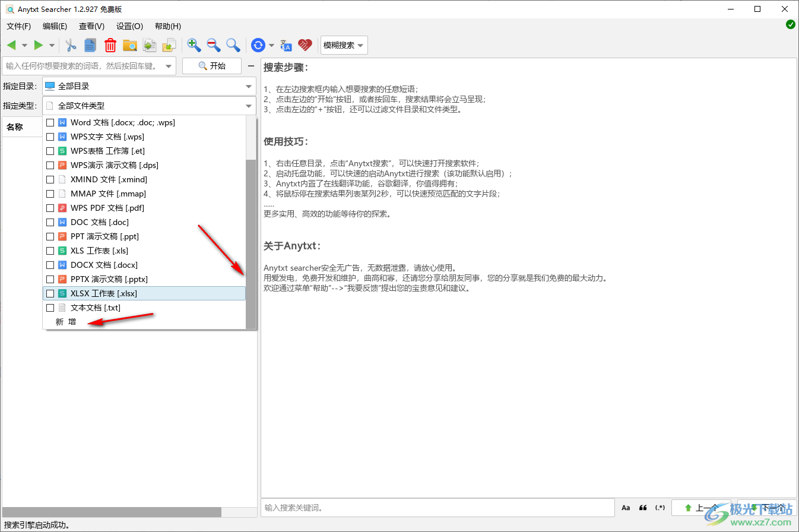Check the 文本文档 [.txt] checkbox
The height and width of the screenshot is (532, 799).
(50, 308)
